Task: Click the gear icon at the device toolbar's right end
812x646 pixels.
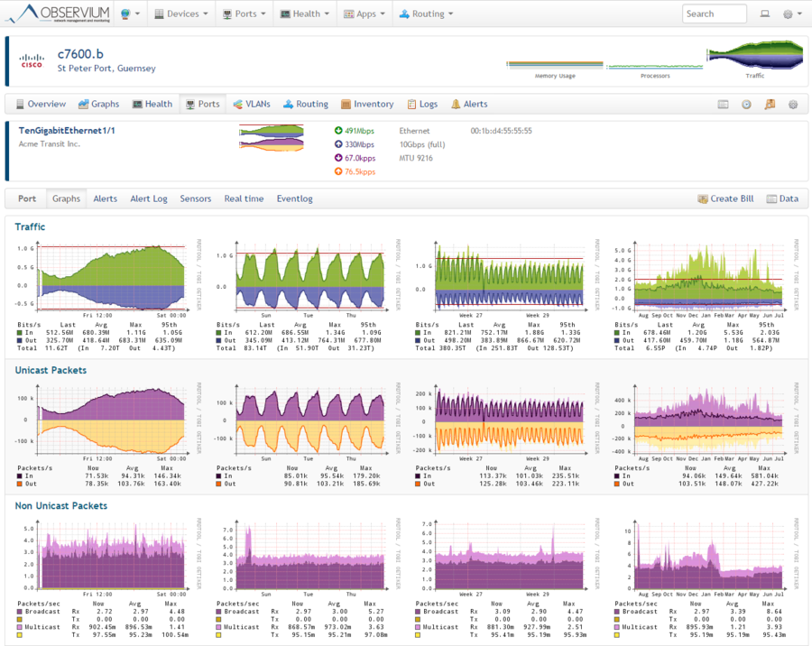Action: (x=793, y=104)
